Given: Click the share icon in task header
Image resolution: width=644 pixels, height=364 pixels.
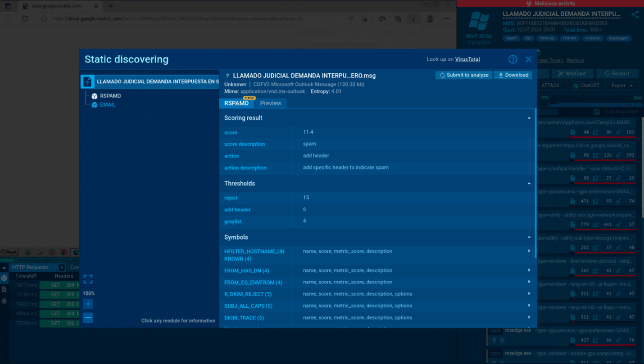Looking at the screenshot, I should (635, 14).
